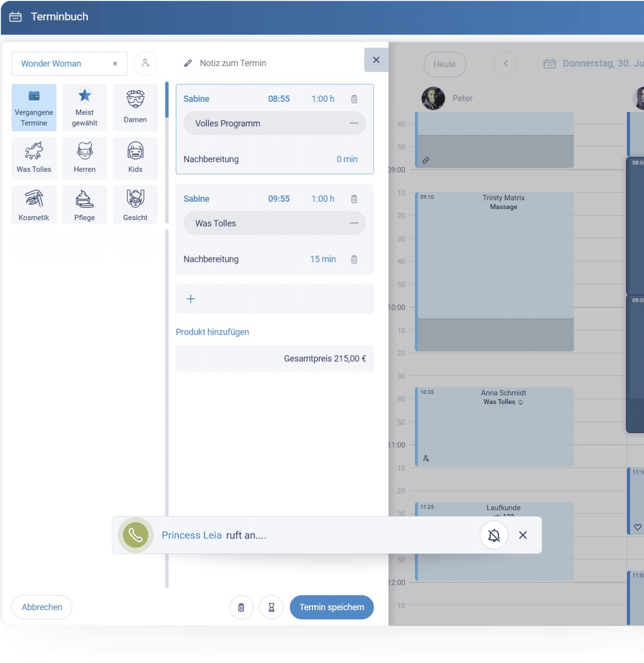Screen dimensions: 644x663
Task: Click the Produkt hinzufügen link
Action: [212, 332]
